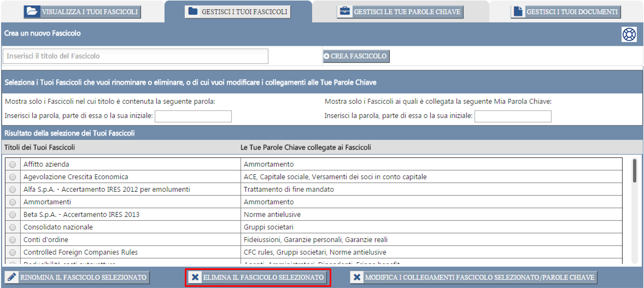This screenshot has height=288, width=644.
Task: Click Modifica i collegamenti fascicolo/parole chiave
Action: click(x=473, y=278)
